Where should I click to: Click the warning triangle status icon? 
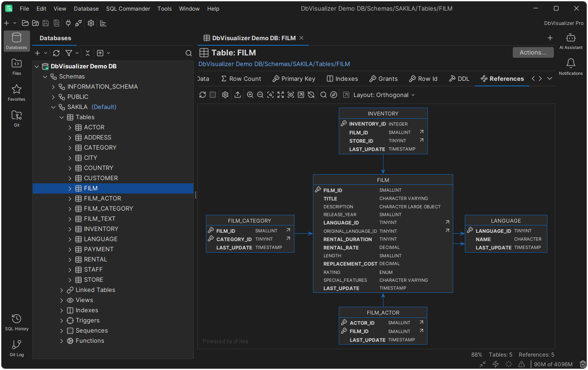[x=522, y=364]
